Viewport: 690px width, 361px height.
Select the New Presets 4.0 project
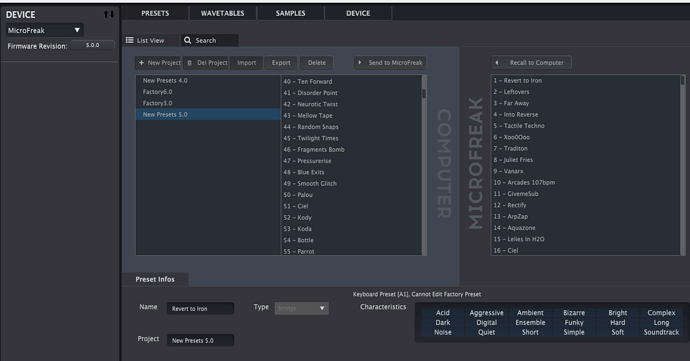pos(208,81)
